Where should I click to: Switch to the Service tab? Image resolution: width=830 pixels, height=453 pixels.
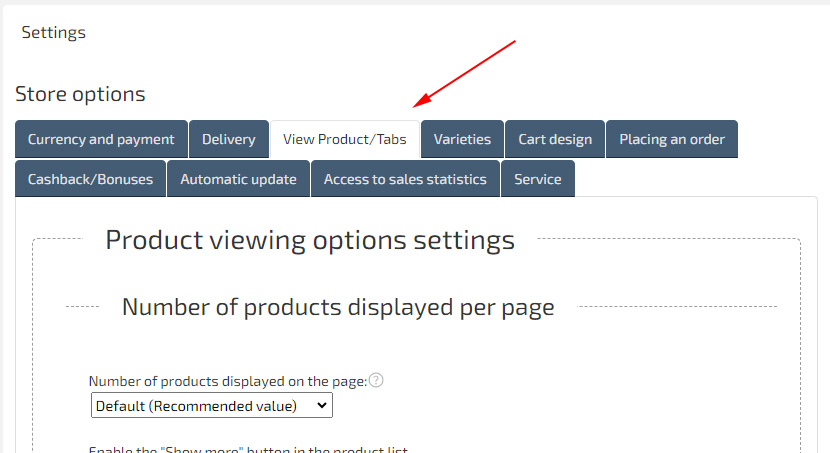coord(538,179)
